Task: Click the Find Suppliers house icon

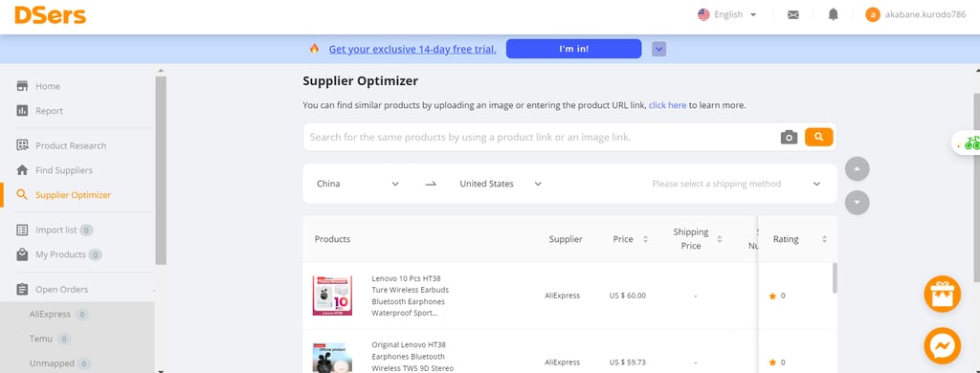Action: click(x=23, y=170)
